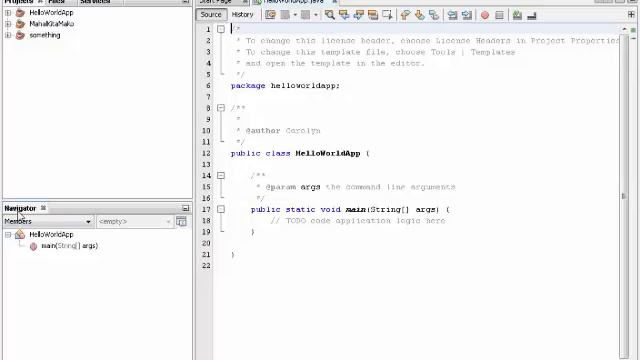The width and height of the screenshot is (640, 360).
Task: Open dropdown arrow next to Forward icon
Action: [316, 15]
